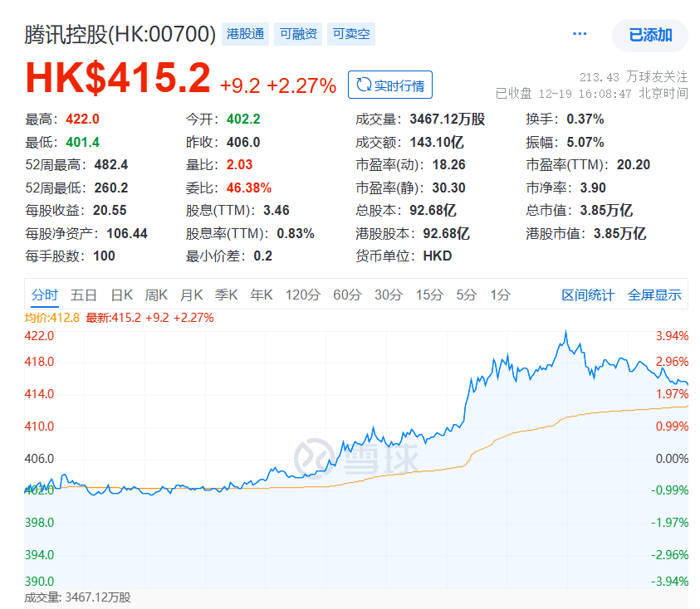Click the 最小价差 value 0.2

263,256
